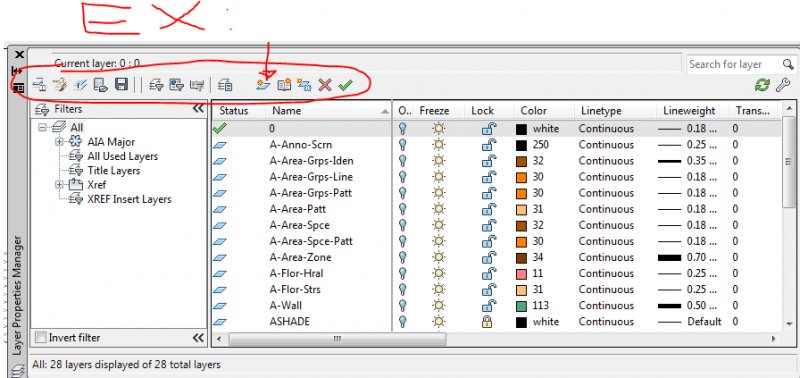Image resolution: width=800 pixels, height=378 pixels.
Task: Click the first Layer Key toolbar icon
Action: click(39, 85)
